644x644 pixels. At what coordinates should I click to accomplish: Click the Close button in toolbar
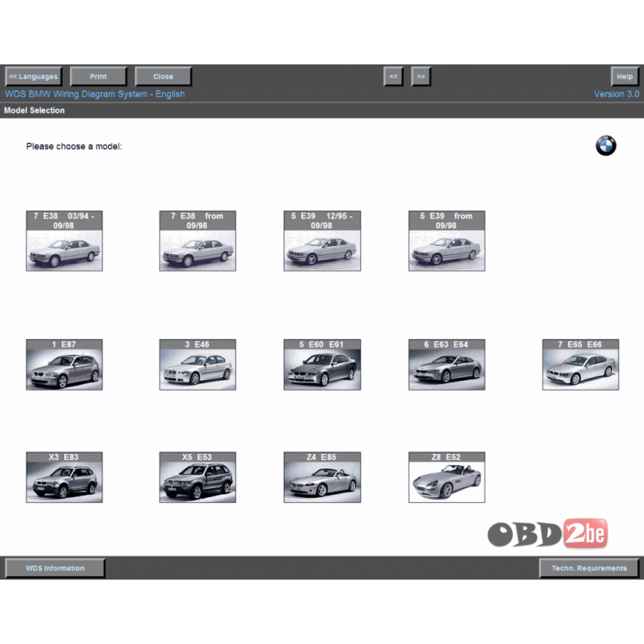pyautogui.click(x=163, y=77)
